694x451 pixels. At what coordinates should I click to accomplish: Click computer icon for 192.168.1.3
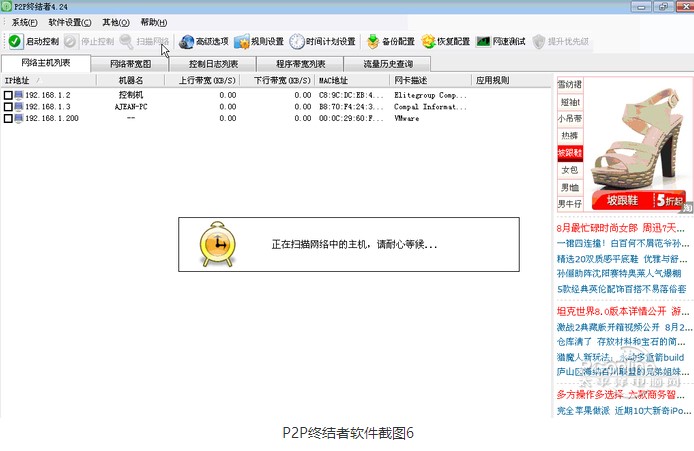coord(19,106)
